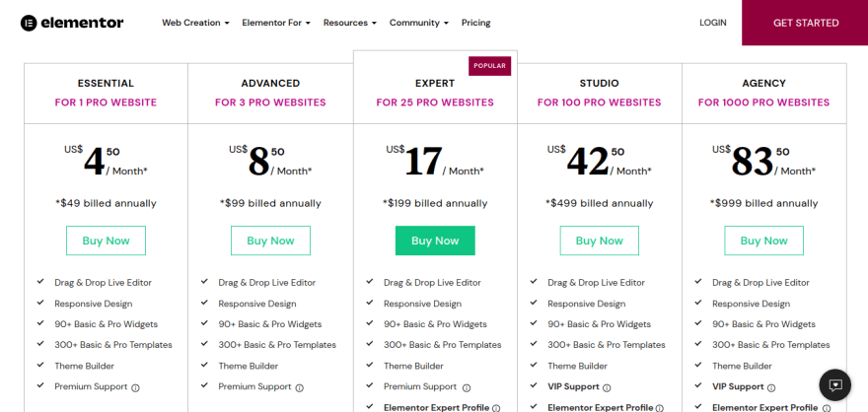Click info icon beside Agency VIP Support
The width and height of the screenshot is (868, 412).
coord(771,387)
